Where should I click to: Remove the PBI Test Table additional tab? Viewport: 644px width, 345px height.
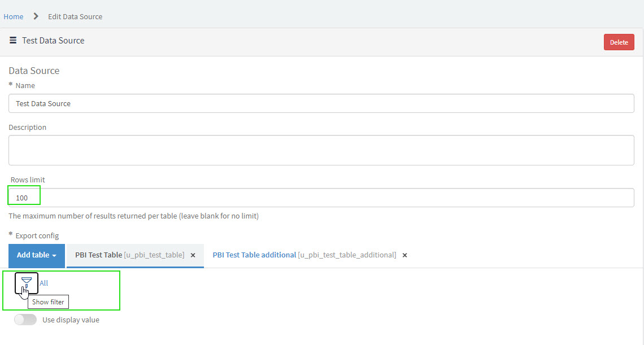[404, 255]
